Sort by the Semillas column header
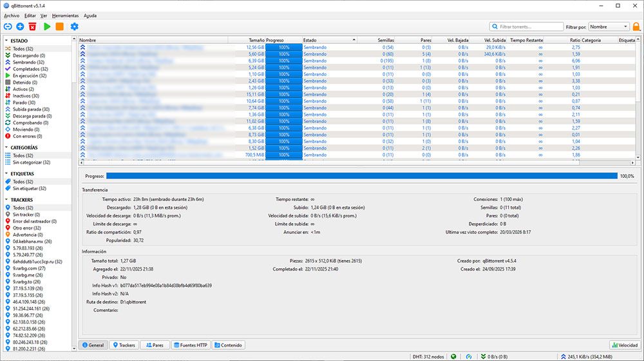The image size is (644, 361). (x=376, y=40)
